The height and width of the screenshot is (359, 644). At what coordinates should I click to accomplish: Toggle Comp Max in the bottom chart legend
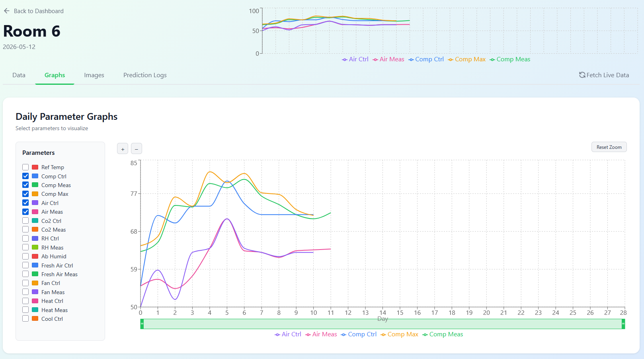399,334
